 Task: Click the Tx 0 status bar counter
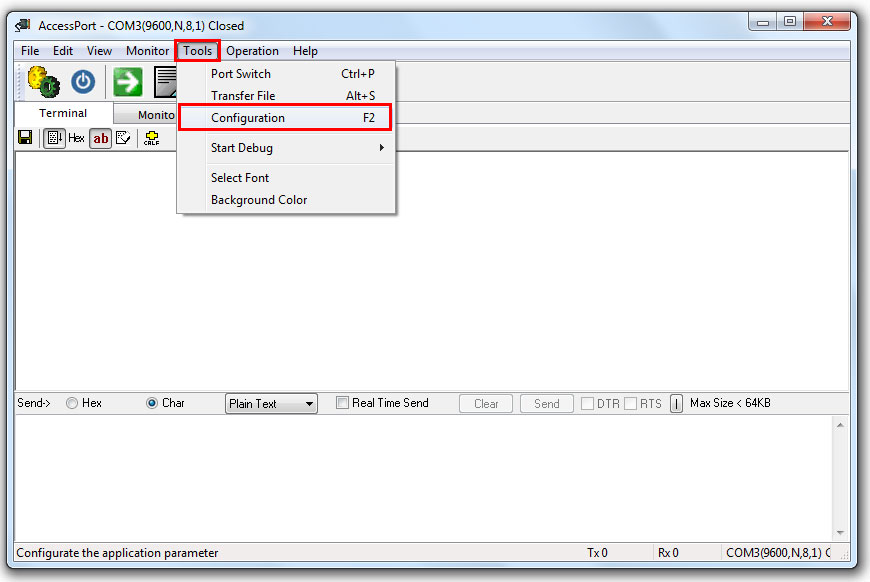pos(598,553)
